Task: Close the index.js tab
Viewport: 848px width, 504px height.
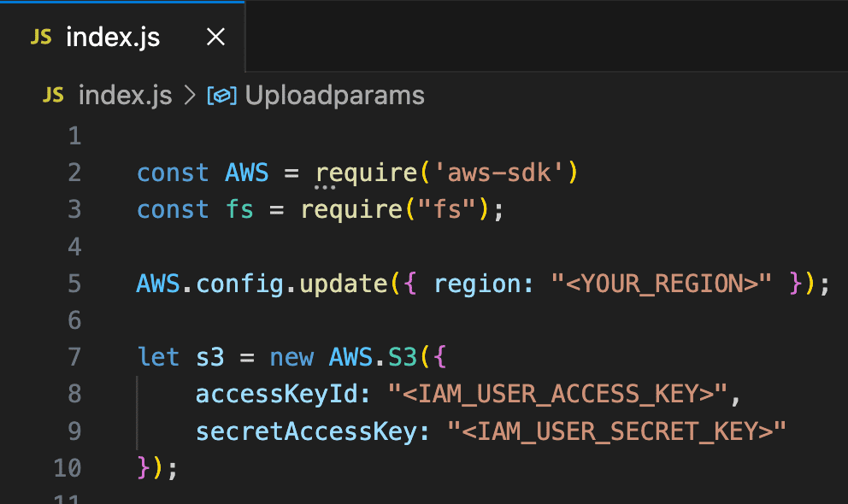Action: click(215, 38)
